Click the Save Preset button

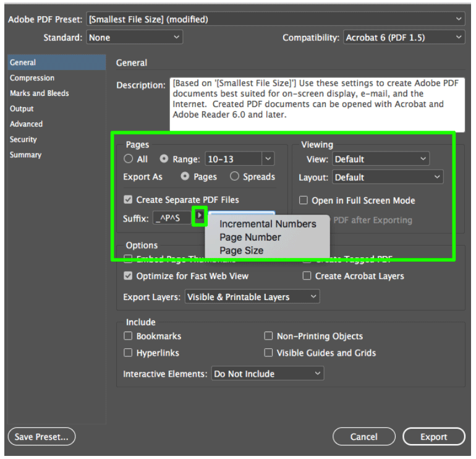coord(41,437)
